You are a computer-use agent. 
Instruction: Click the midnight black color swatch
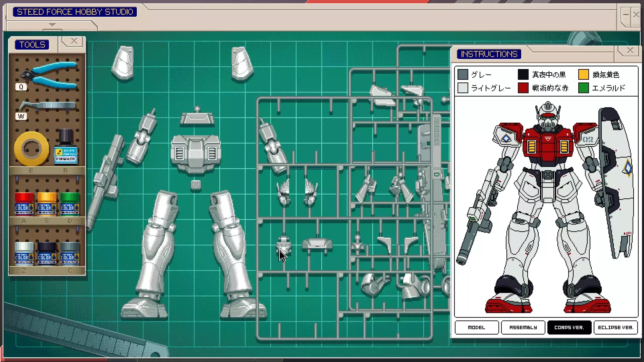(523, 74)
